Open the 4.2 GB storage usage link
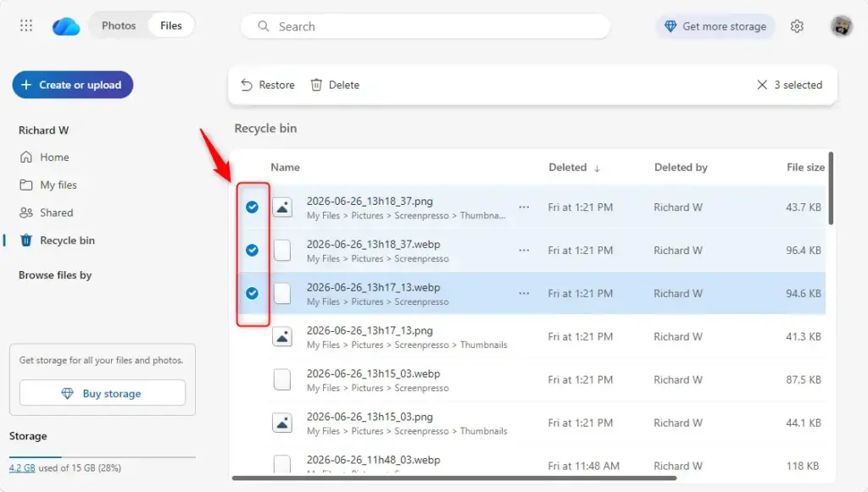Image resolution: width=868 pixels, height=492 pixels. (22, 467)
